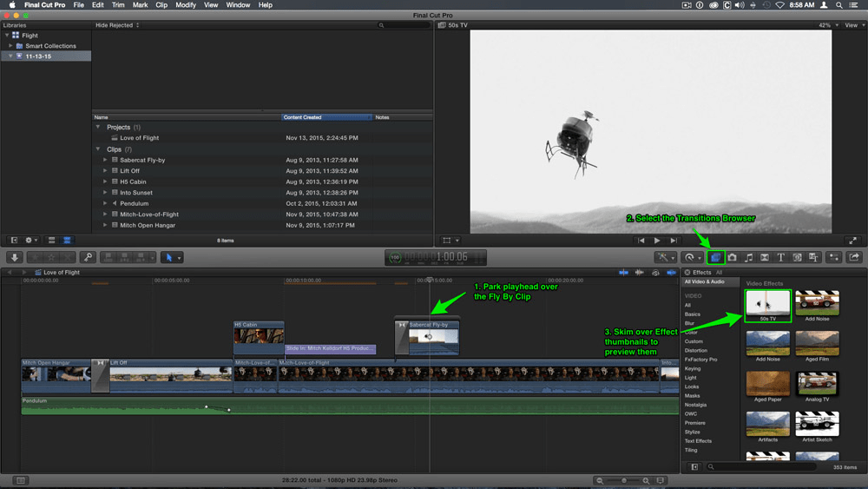868x489 pixels.
Task: Open the Mark menu
Action: click(140, 5)
